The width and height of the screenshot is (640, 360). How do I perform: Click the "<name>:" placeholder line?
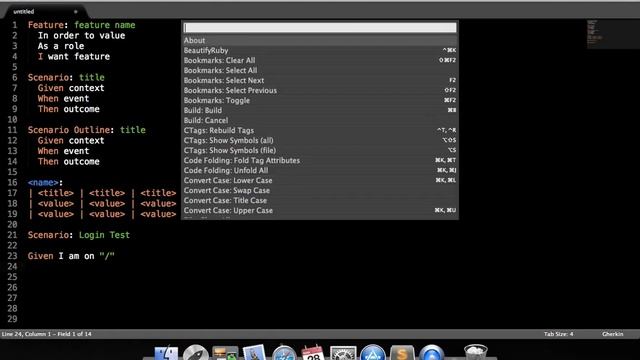(x=45, y=182)
